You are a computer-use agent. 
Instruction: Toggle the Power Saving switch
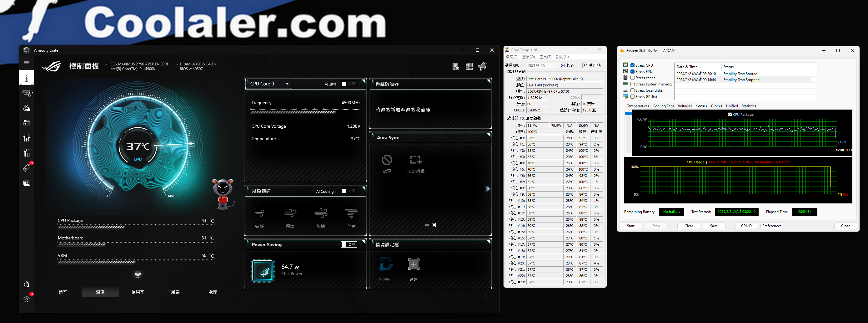coord(349,244)
